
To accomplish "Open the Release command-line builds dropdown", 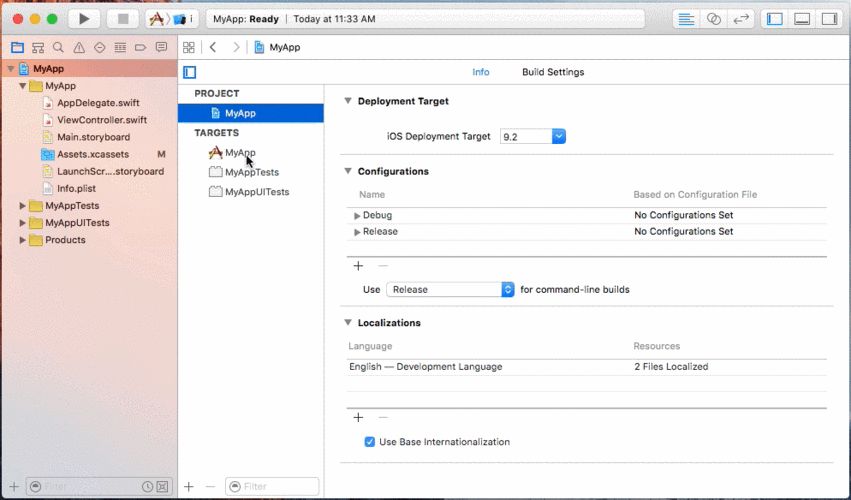I will [x=450, y=289].
